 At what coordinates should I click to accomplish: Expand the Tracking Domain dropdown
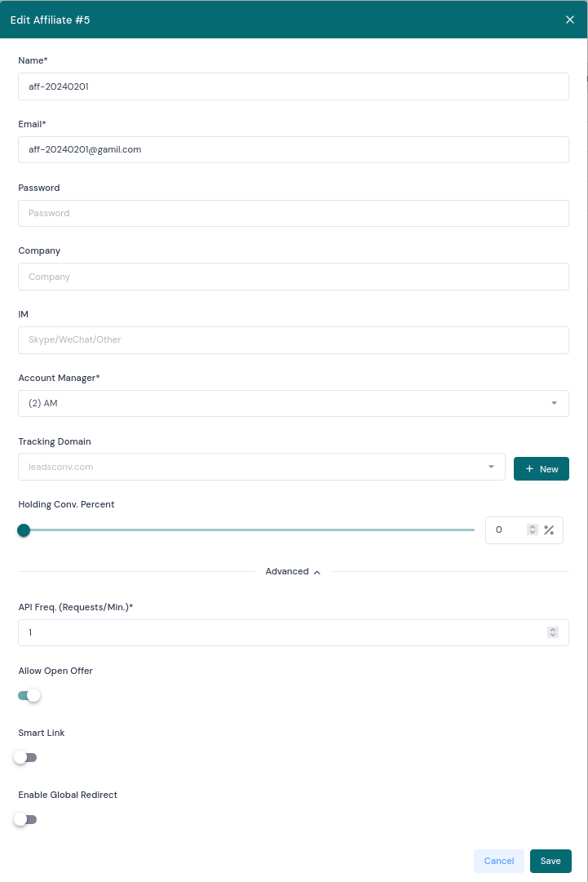[x=262, y=467]
